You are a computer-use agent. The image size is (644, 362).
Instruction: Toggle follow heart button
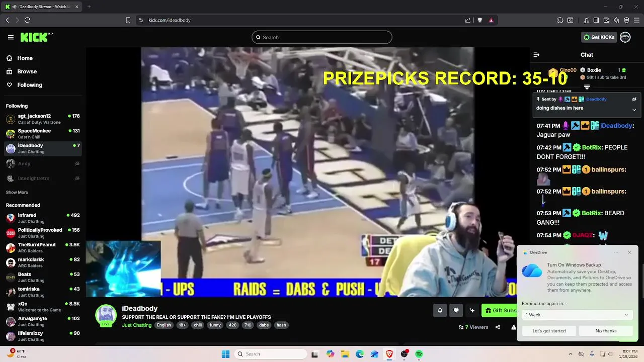click(456, 310)
